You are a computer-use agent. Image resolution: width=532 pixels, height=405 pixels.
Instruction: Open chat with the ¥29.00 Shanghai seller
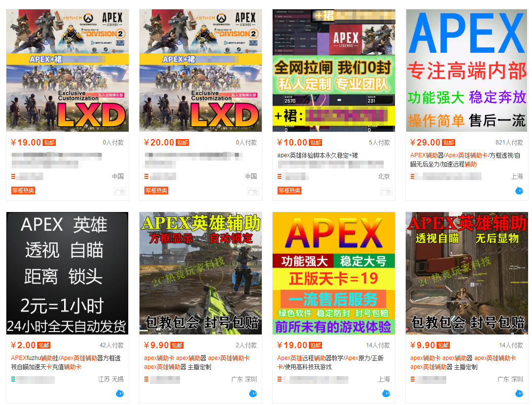click(x=520, y=191)
